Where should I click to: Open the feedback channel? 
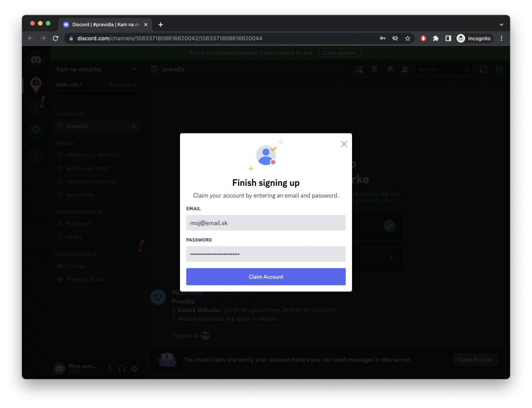click(96, 224)
